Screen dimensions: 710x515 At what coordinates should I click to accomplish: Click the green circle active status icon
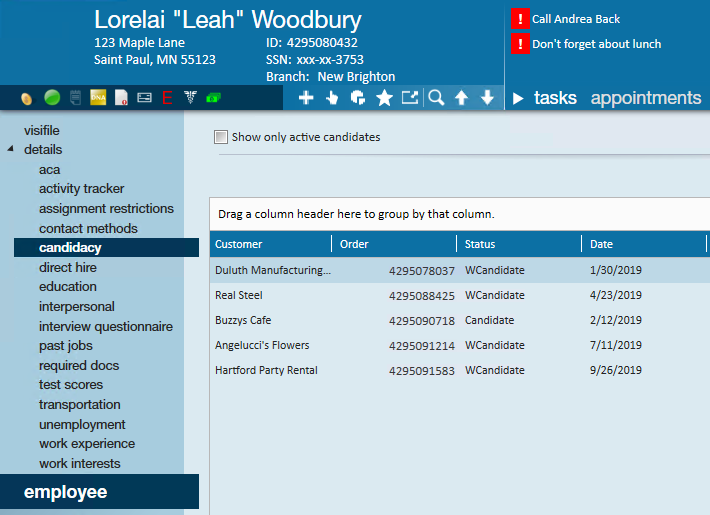tap(52, 97)
